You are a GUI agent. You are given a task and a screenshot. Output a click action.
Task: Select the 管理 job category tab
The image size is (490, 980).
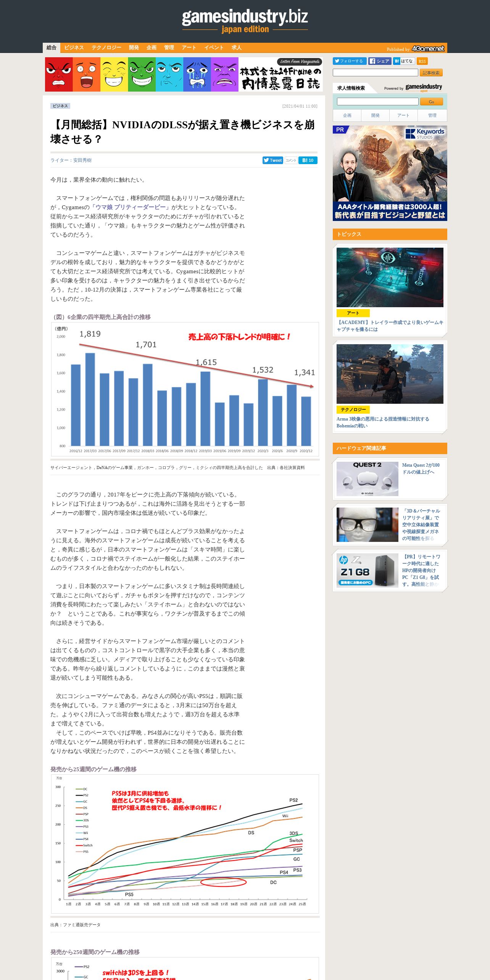click(x=432, y=115)
